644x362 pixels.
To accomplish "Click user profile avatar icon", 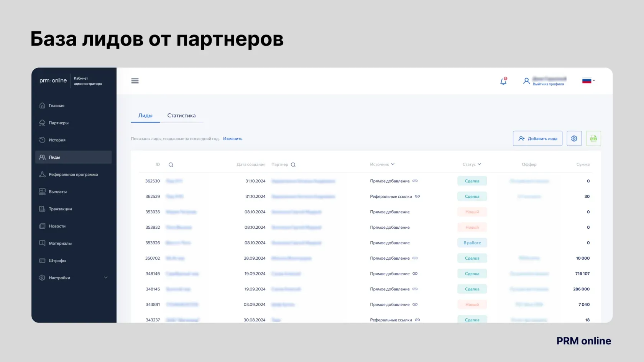I will 526,81.
